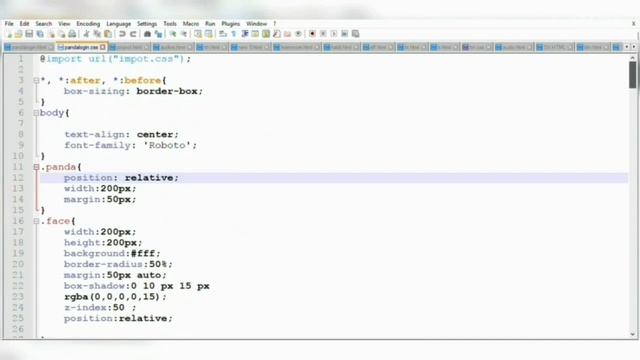Open Folder as Workspace icon
Screen dimensions: 640x360
pos(287,34)
